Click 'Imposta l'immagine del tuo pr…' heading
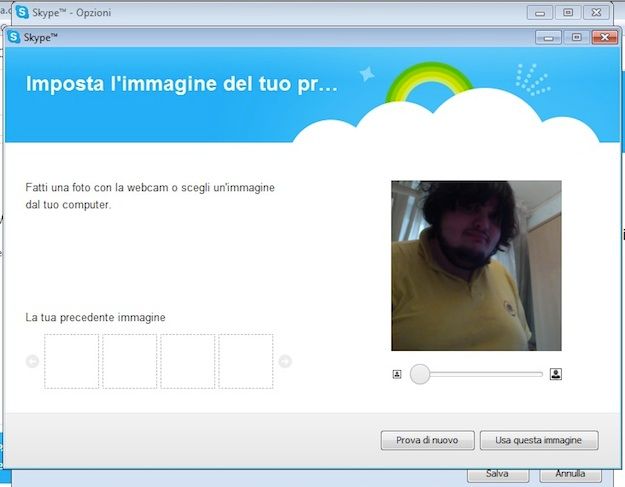This screenshot has width=625, height=487. [x=181, y=84]
